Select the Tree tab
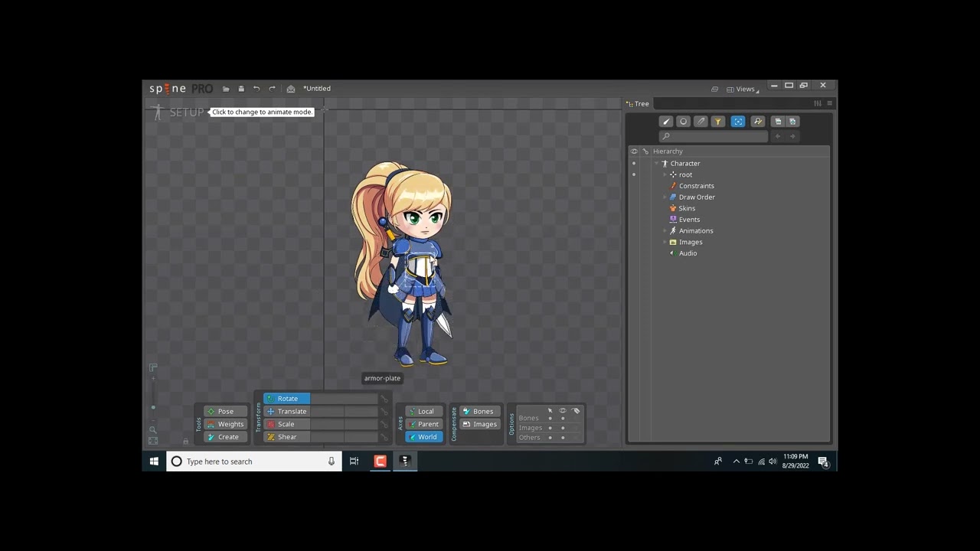Viewport: 980px width, 551px height. [x=638, y=104]
